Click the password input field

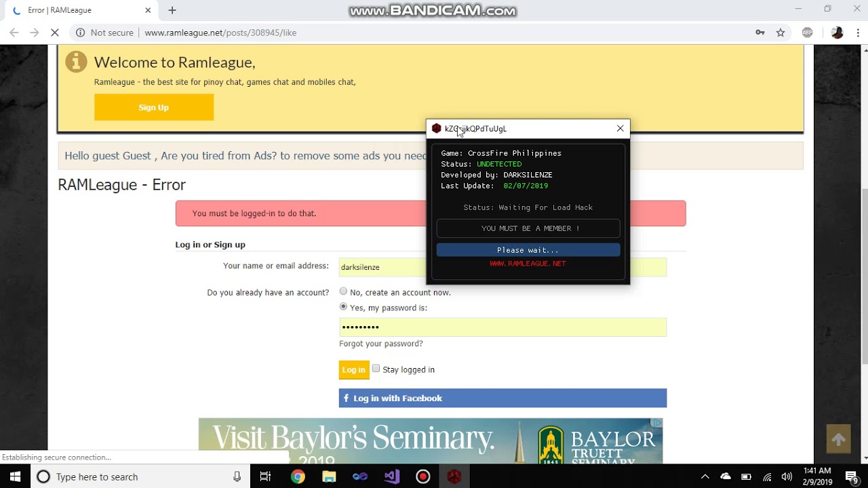click(502, 327)
